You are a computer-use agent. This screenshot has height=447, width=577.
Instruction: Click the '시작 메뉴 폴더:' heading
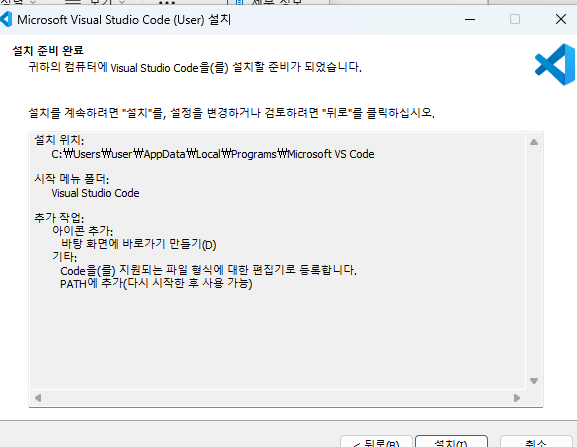tap(71, 179)
